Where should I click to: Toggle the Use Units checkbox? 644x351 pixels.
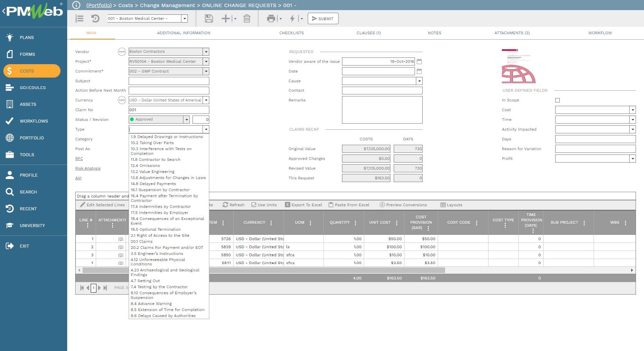point(254,205)
